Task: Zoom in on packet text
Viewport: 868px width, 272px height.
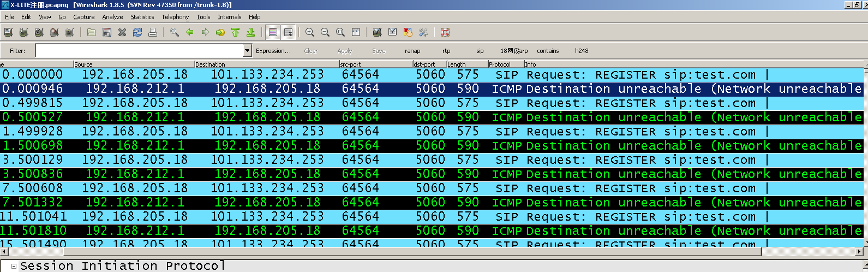Action: pyautogui.click(x=310, y=33)
